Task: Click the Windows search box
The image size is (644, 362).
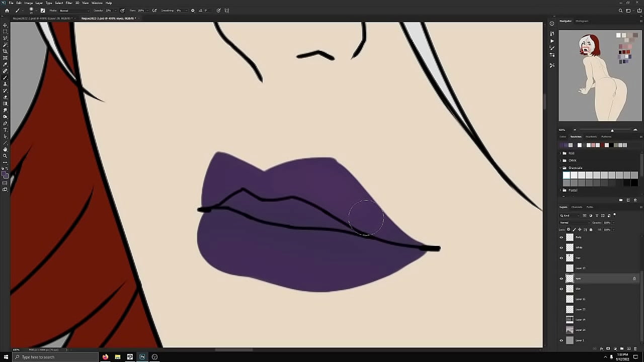Action: tap(55, 357)
